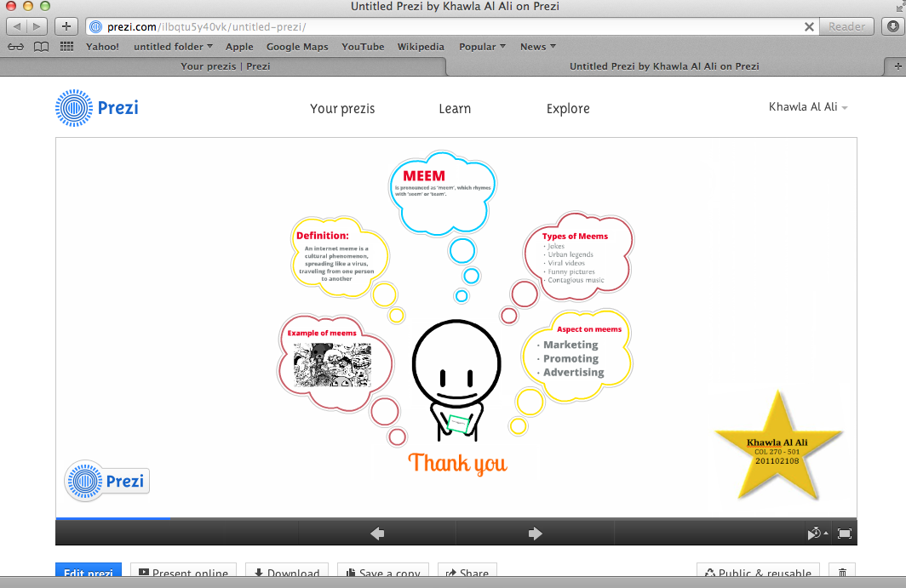The height and width of the screenshot is (588, 906).
Task: Click the forward navigation arrow
Action: click(x=535, y=533)
